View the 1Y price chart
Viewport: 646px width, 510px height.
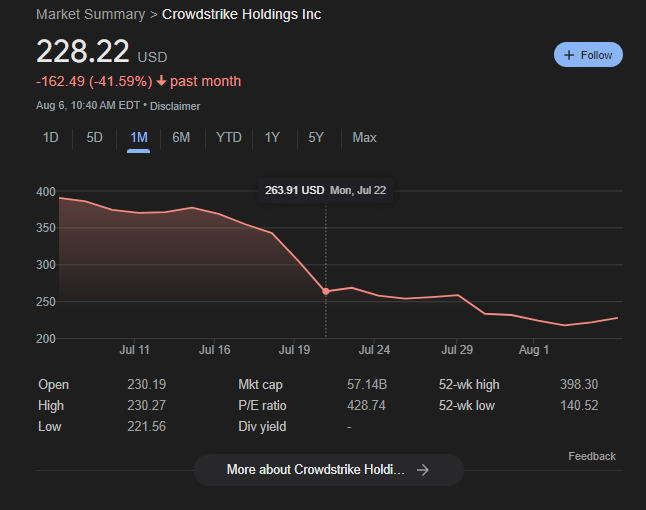pyautogui.click(x=272, y=137)
